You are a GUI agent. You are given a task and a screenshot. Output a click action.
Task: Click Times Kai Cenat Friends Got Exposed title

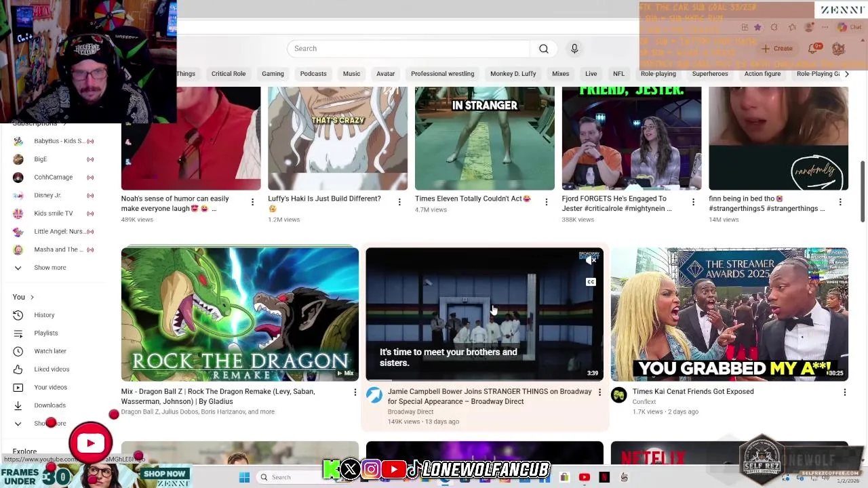tap(693, 392)
